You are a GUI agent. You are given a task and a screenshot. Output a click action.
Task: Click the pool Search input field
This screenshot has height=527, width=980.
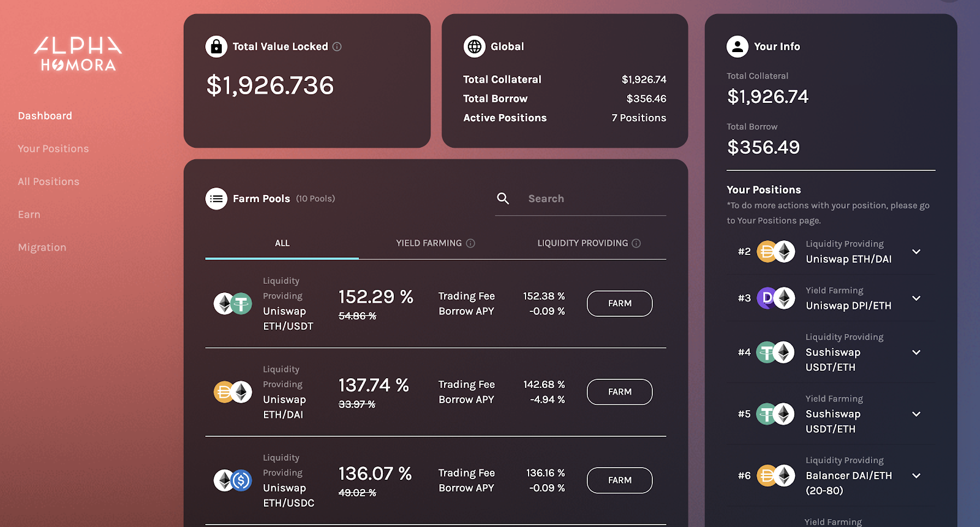(x=581, y=199)
